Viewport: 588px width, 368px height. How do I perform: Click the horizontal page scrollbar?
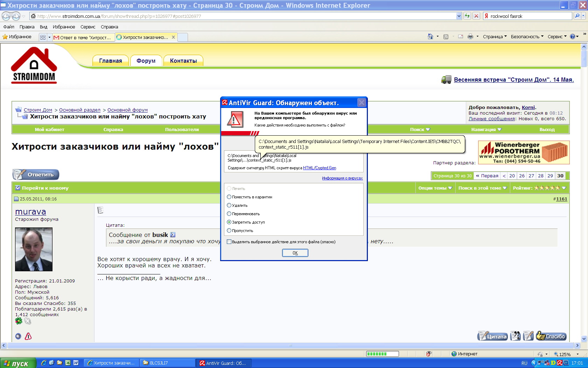click(290, 346)
